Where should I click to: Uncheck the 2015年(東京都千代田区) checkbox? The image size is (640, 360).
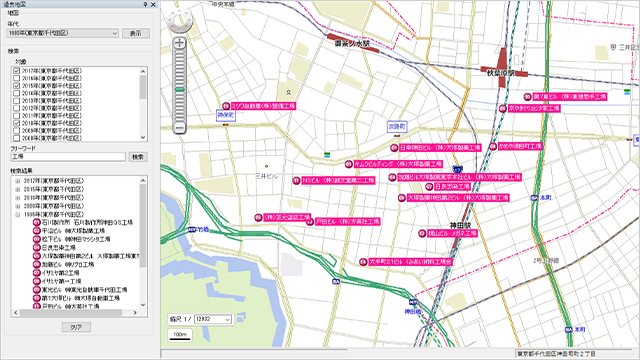click(x=17, y=86)
